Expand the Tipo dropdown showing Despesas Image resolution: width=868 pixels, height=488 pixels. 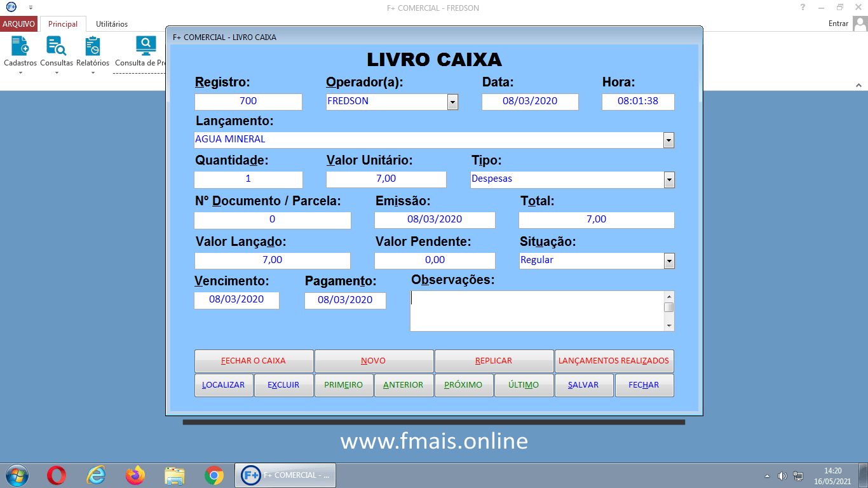[x=668, y=179]
